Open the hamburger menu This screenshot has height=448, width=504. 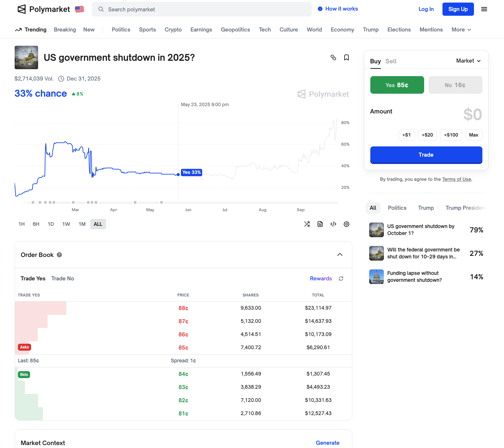(484, 9)
